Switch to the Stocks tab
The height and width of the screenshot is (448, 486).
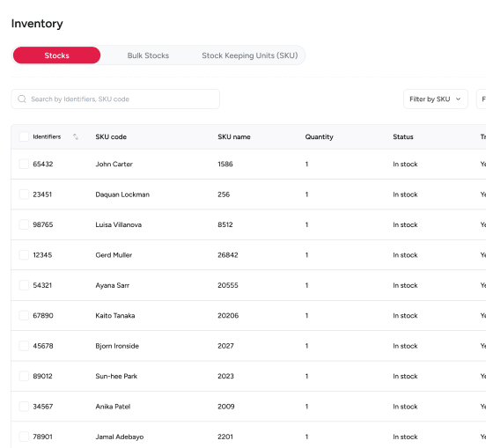click(x=56, y=55)
